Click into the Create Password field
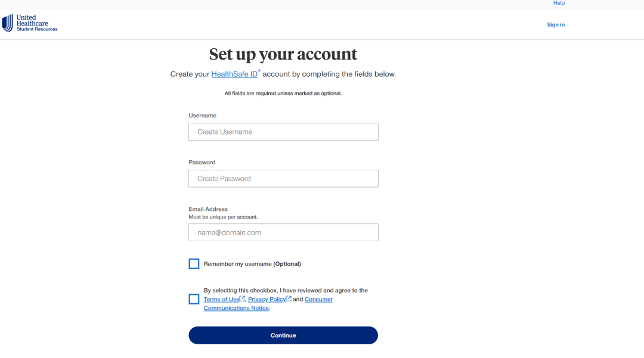 point(283,179)
